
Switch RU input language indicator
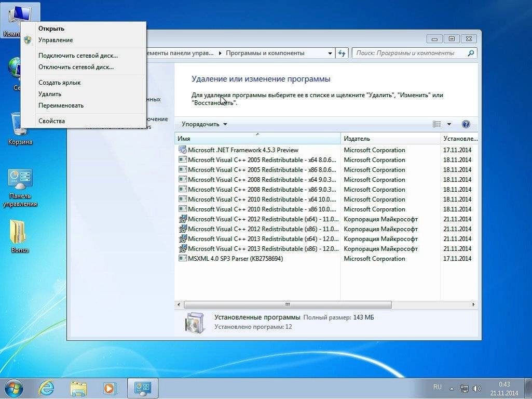[438, 387]
